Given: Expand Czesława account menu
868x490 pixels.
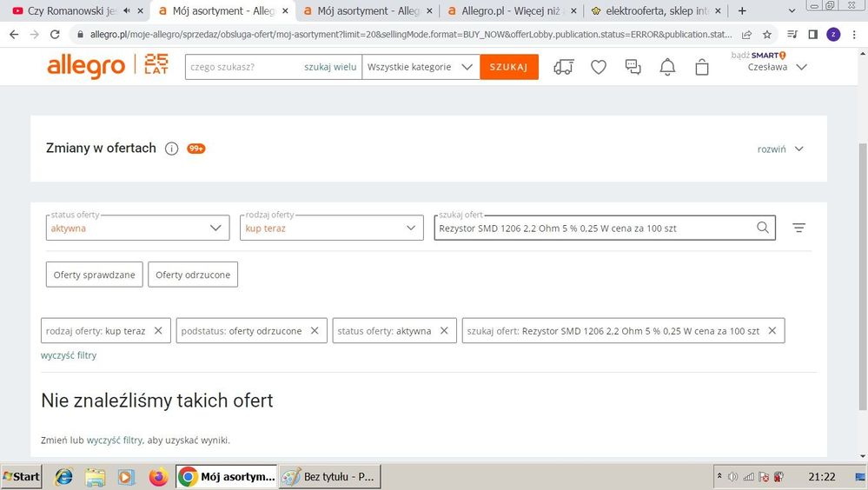Looking at the screenshot, I should tap(777, 67).
